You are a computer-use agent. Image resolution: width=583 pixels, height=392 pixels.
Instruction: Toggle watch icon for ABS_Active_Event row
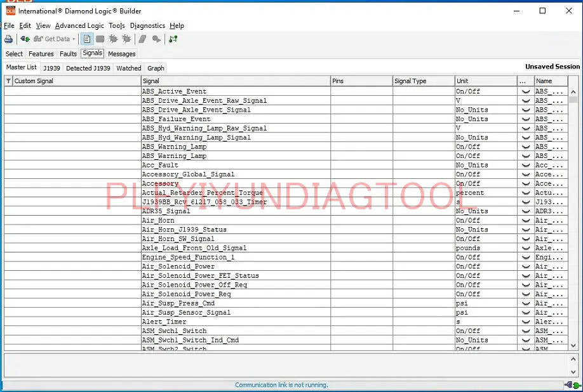click(526, 91)
